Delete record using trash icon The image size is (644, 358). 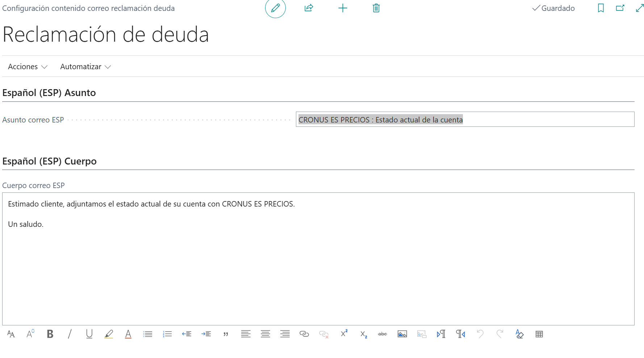click(x=376, y=8)
